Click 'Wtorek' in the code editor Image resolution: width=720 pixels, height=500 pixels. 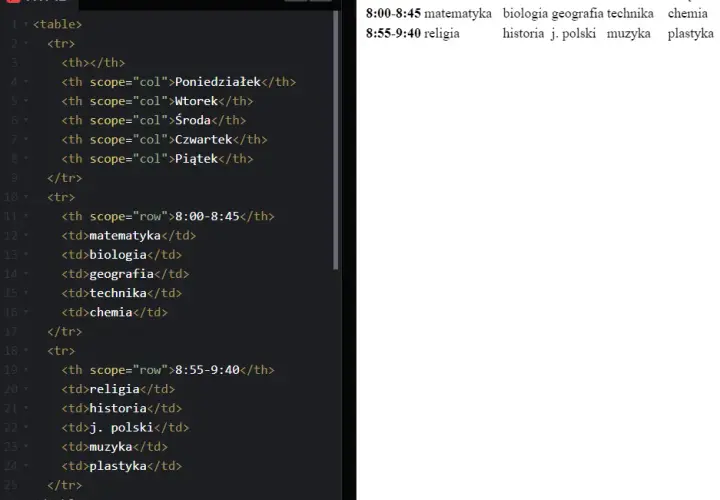(x=197, y=101)
